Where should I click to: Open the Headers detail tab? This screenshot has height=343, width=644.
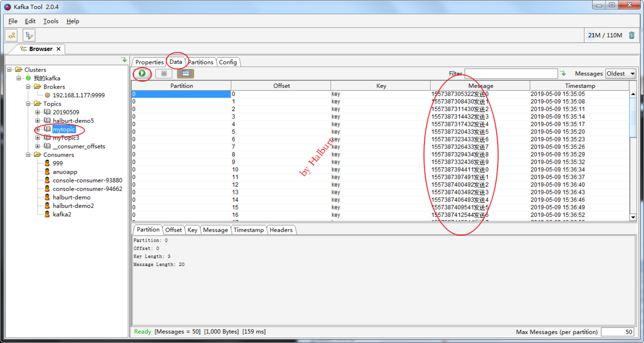click(281, 230)
